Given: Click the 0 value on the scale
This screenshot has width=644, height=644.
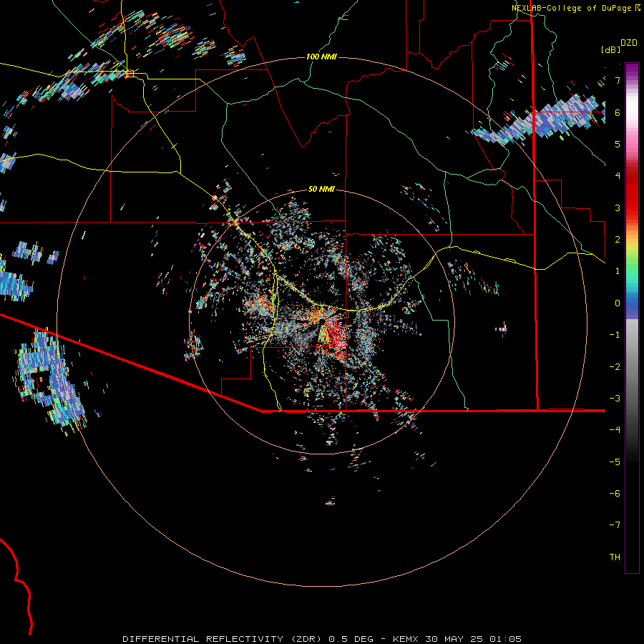Looking at the screenshot, I should pos(618,303).
